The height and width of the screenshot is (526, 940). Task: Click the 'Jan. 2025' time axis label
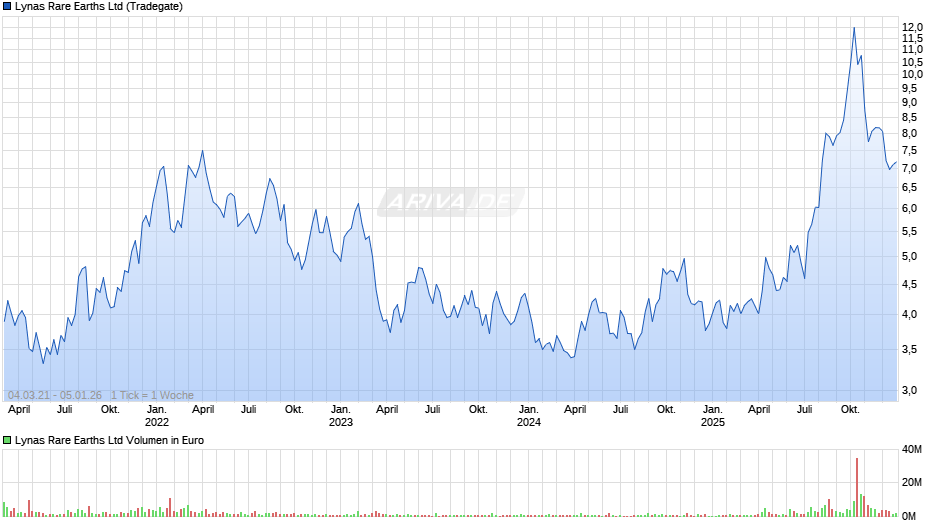[713, 416]
